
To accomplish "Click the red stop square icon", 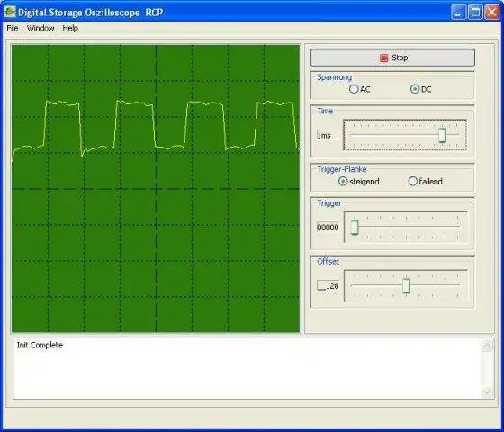I will pos(383,58).
